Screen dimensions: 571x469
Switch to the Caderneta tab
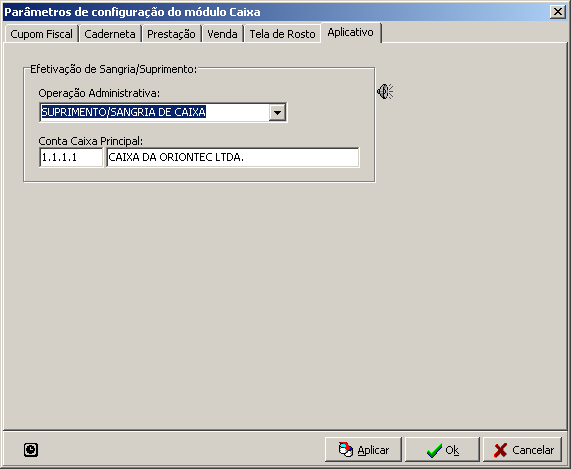click(x=110, y=34)
